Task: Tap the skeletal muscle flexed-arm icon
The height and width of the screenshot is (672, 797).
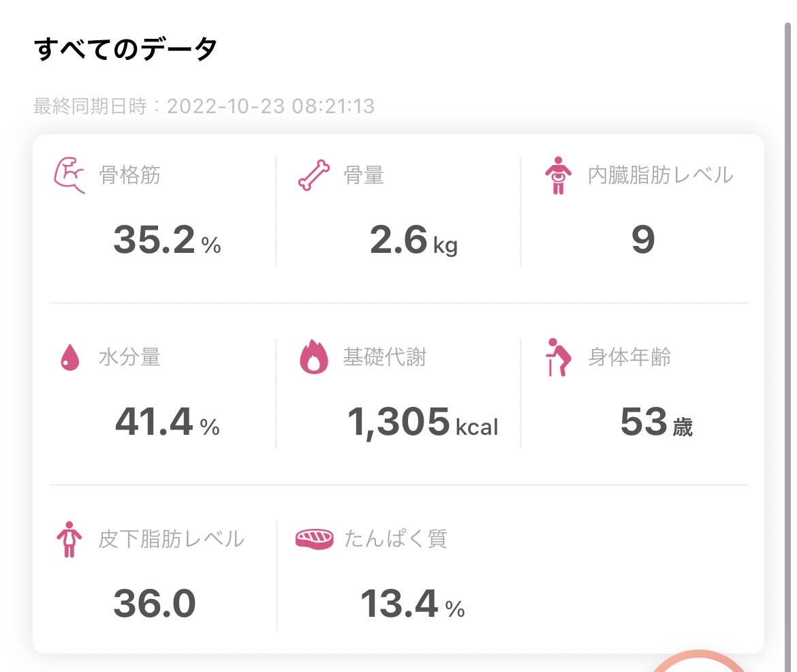Action: click(x=69, y=175)
